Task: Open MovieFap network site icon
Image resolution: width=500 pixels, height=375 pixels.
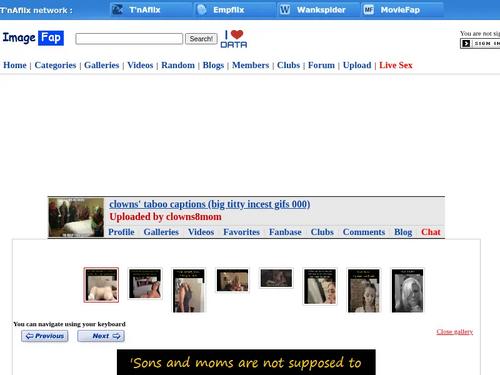Action: 368,10
